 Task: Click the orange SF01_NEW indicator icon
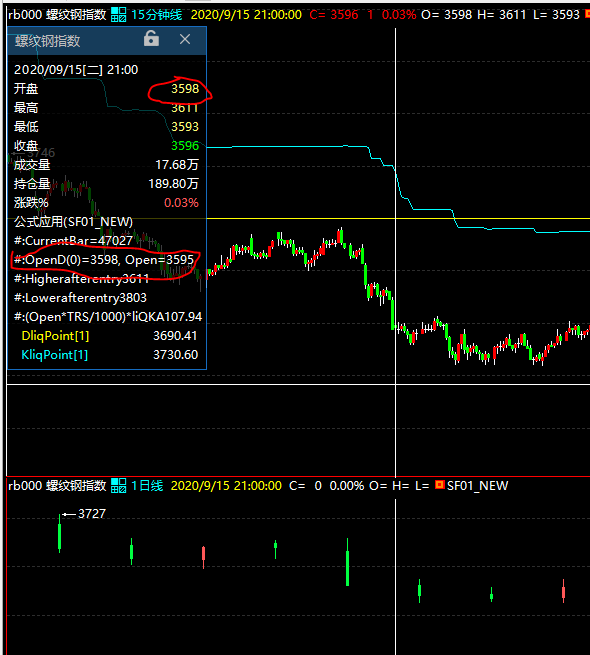tap(439, 485)
